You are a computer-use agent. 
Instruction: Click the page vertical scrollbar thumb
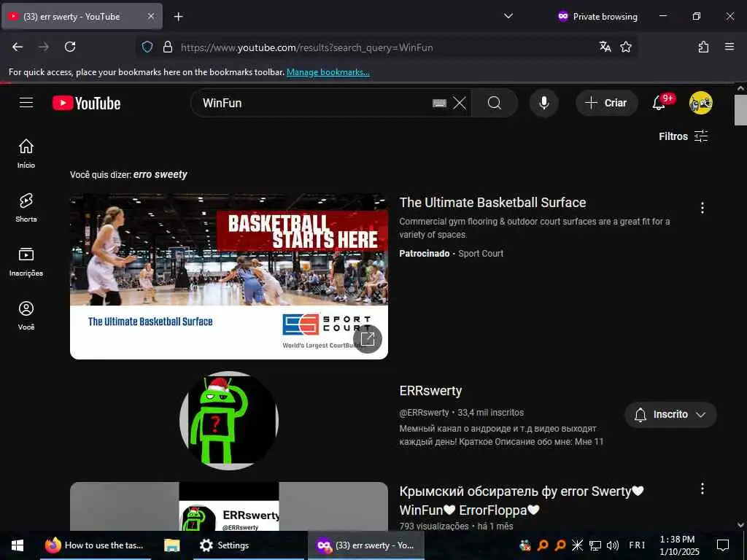coord(740,109)
